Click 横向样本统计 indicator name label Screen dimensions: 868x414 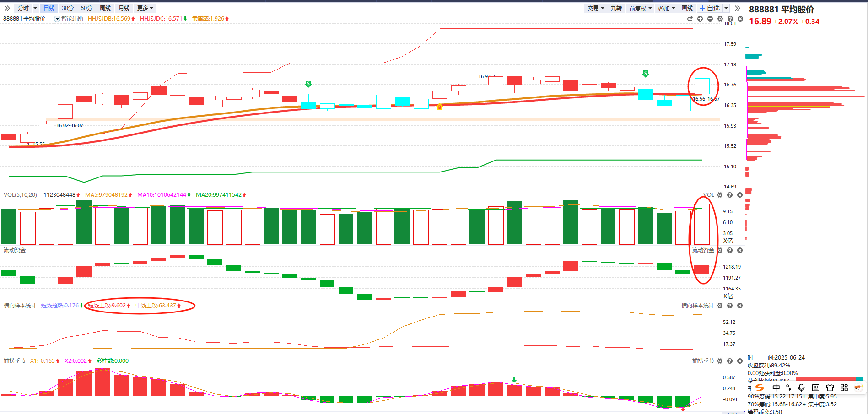pyautogui.click(x=20, y=306)
